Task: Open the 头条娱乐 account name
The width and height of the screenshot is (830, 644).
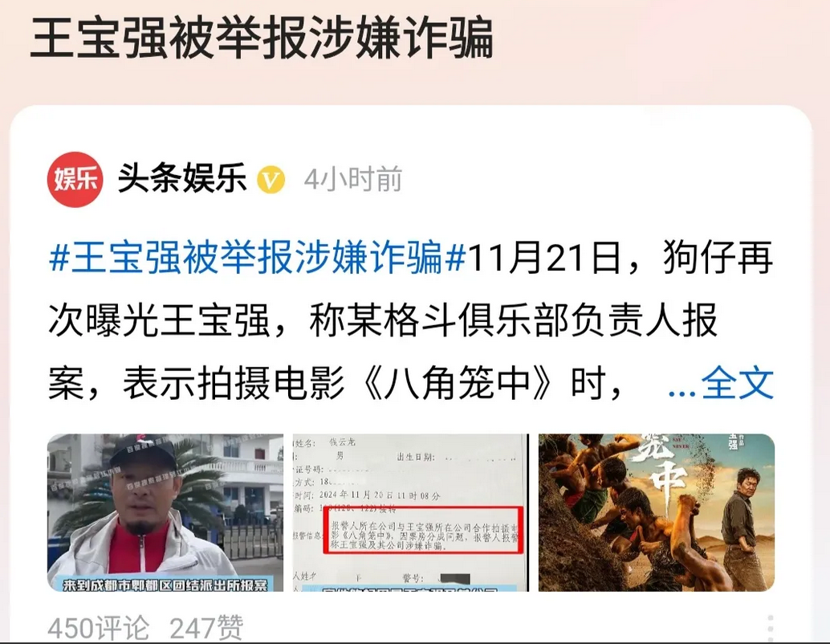Action: tap(182, 178)
